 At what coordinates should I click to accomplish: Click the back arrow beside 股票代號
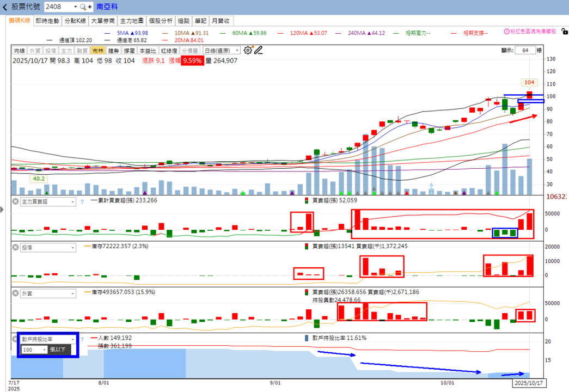tap(5, 7)
